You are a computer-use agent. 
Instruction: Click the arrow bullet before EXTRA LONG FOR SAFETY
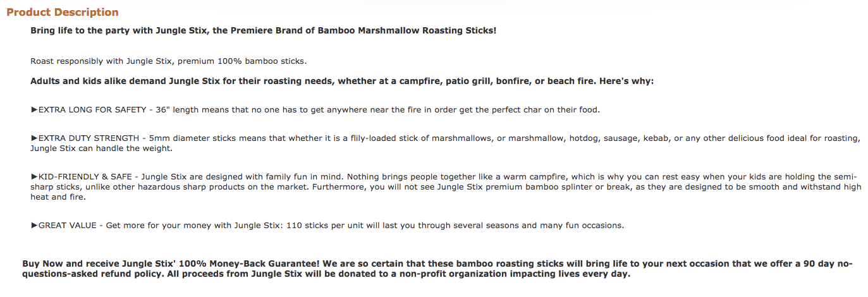pyautogui.click(x=34, y=109)
